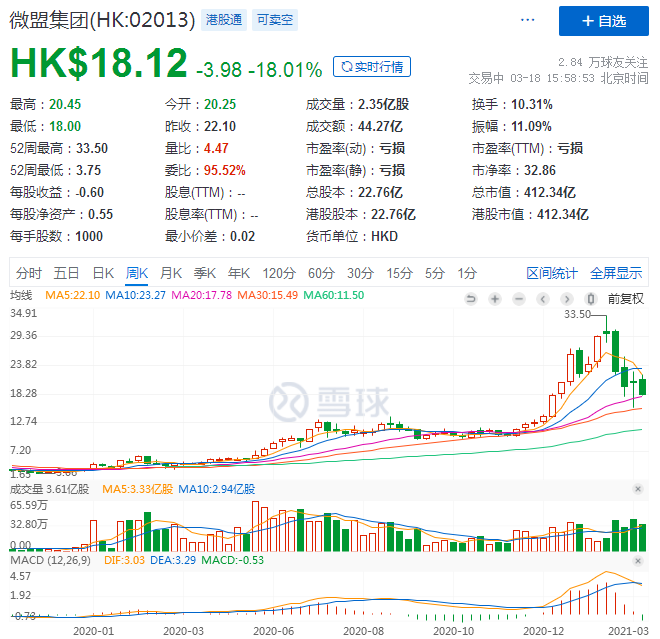This screenshot has width=660, height=639.
Task: Click the 今开 20.25 value
Action: click(220, 104)
